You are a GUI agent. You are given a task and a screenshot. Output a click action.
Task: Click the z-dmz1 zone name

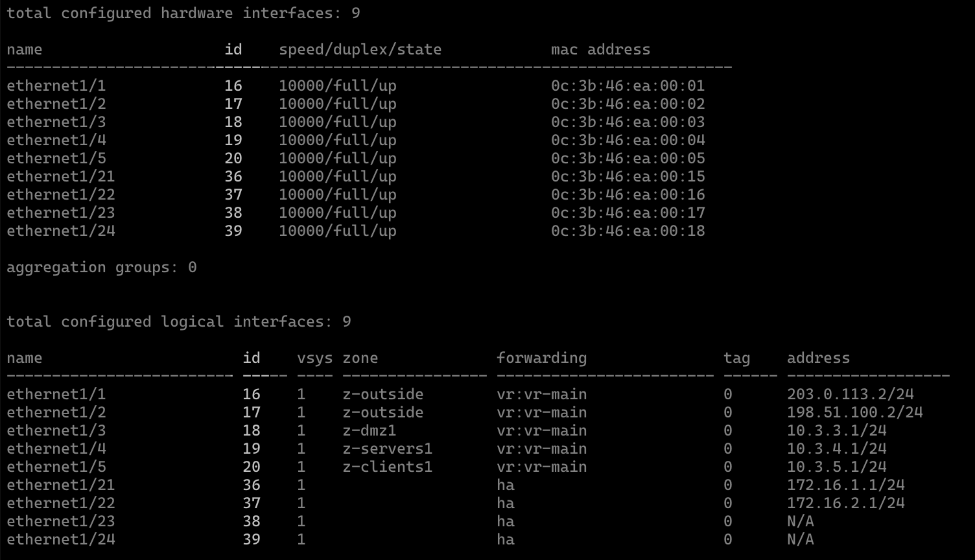click(x=370, y=430)
